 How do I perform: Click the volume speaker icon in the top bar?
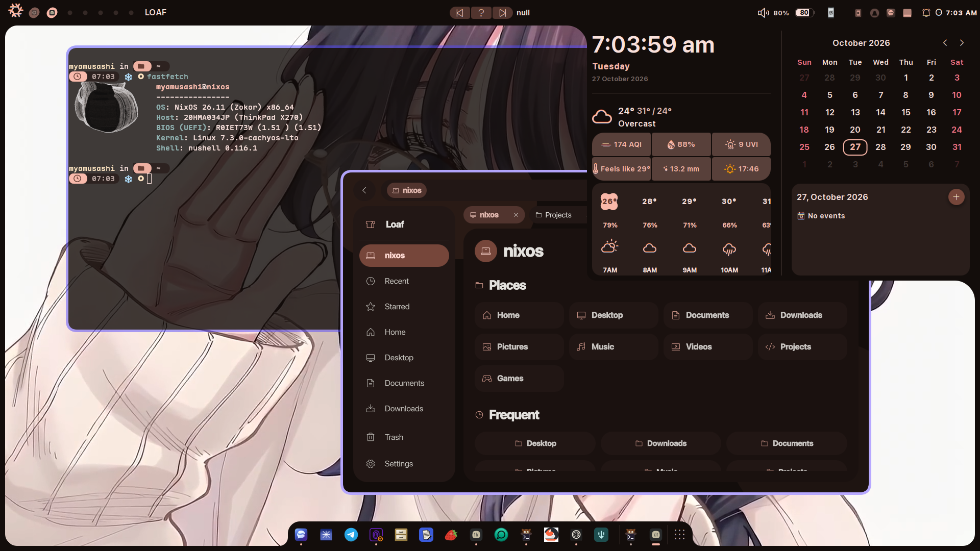pyautogui.click(x=763, y=13)
